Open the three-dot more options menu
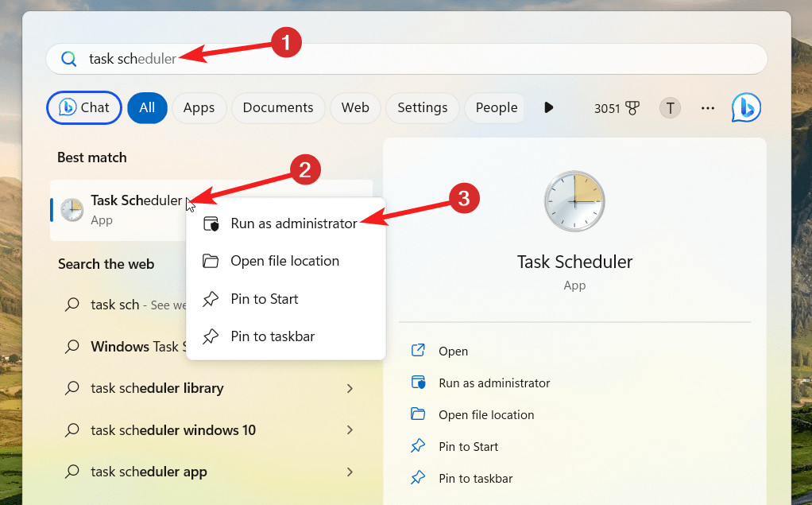 click(708, 108)
